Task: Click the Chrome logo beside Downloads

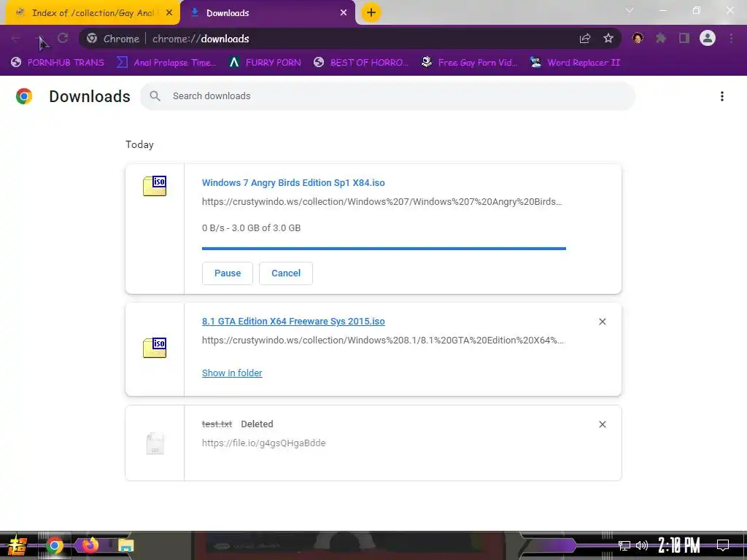Action: coord(24,96)
